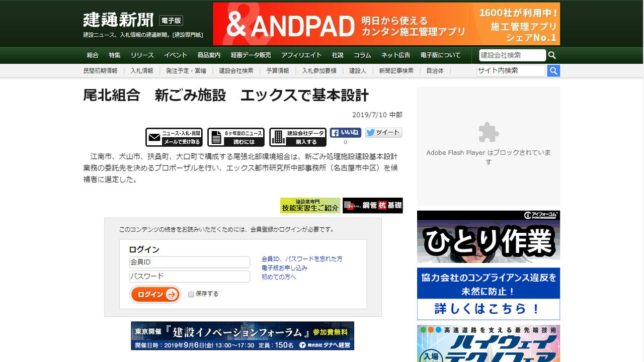Click the サイト内検索 search field
The height and width of the screenshot is (362, 644).
(511, 71)
